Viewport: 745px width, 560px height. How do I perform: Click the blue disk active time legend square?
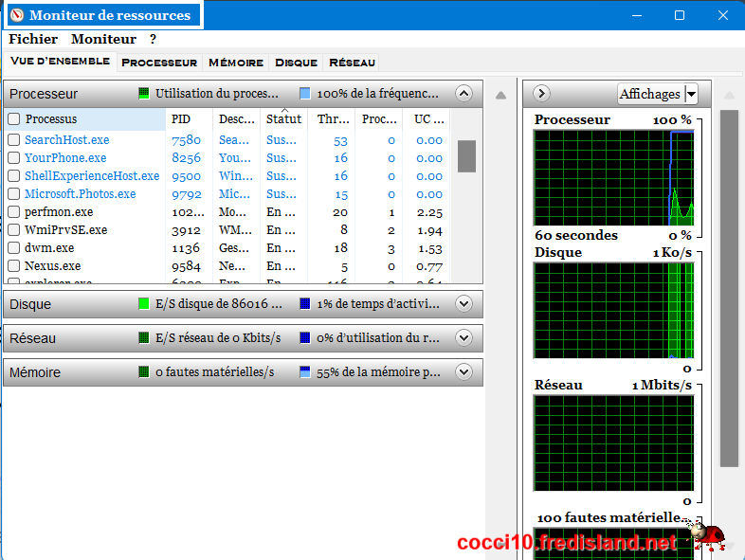305,304
